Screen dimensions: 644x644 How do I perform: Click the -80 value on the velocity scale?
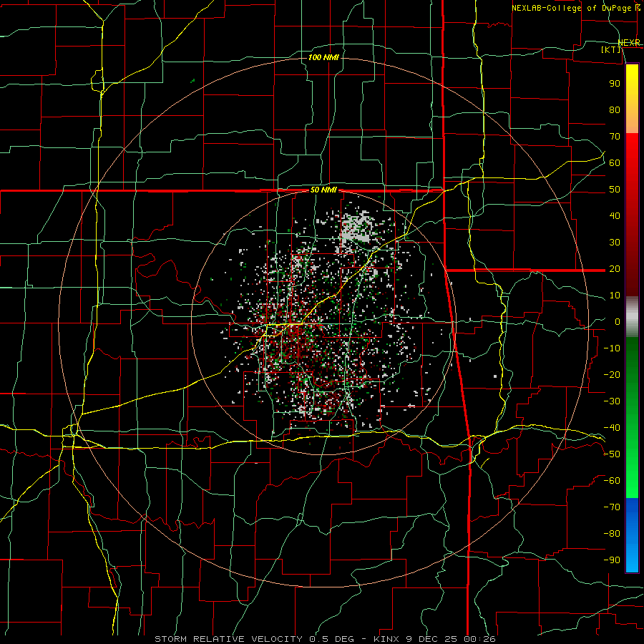click(x=612, y=534)
